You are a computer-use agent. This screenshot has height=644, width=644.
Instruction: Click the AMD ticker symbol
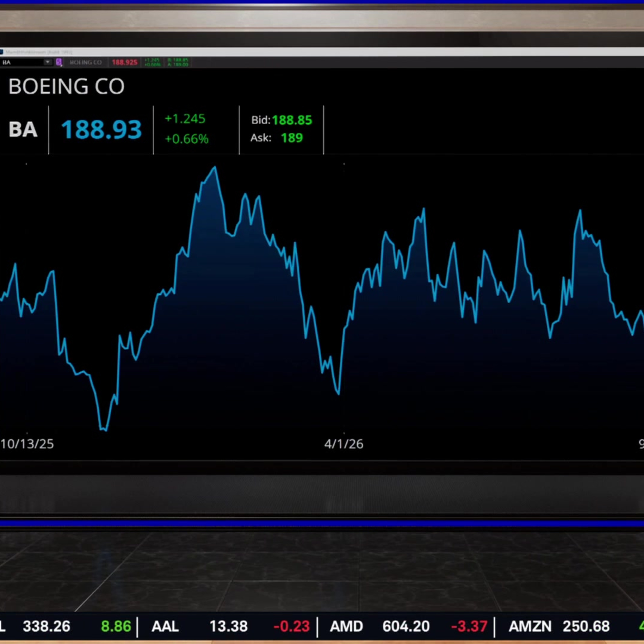click(x=346, y=626)
